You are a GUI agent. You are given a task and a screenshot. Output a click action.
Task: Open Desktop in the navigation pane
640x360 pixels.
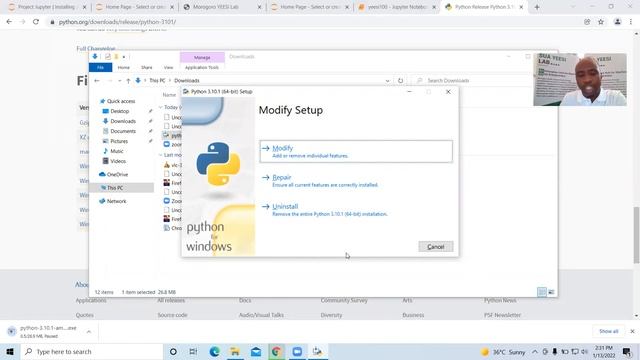click(120, 111)
